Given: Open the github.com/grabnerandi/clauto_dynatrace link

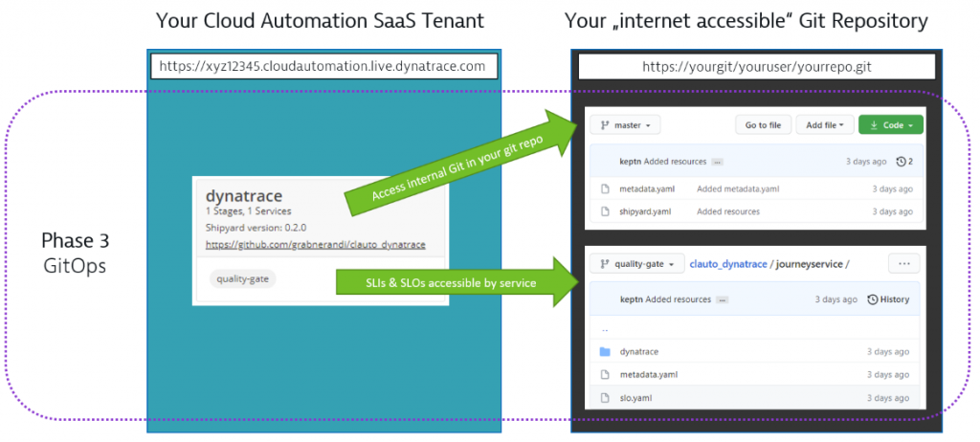Looking at the screenshot, I should tap(315, 245).
